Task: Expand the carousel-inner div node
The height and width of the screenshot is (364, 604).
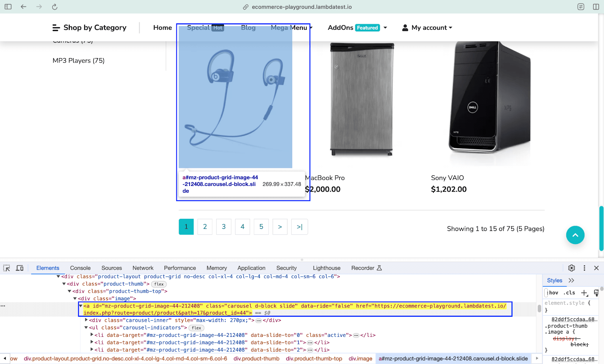Action: coord(86,320)
